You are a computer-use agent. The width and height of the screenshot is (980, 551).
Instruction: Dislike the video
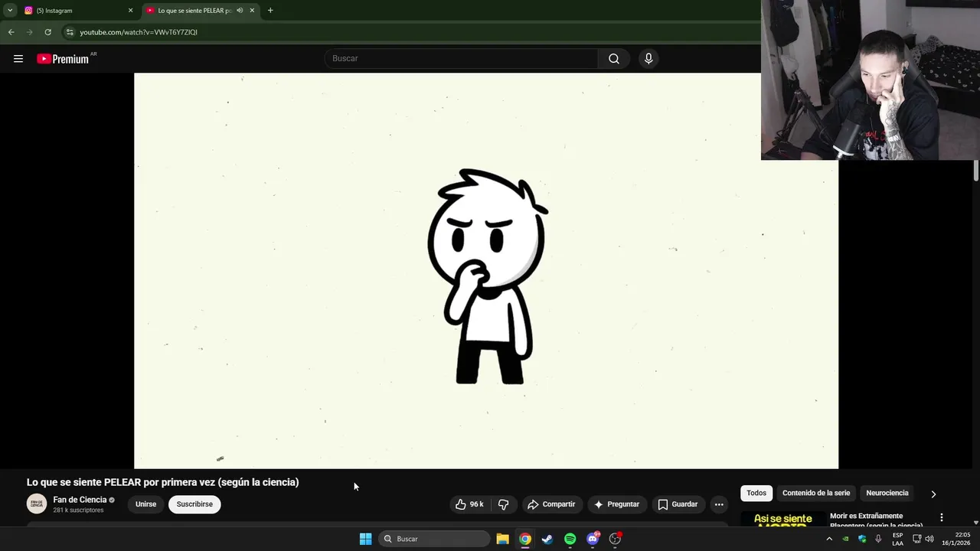pyautogui.click(x=504, y=504)
